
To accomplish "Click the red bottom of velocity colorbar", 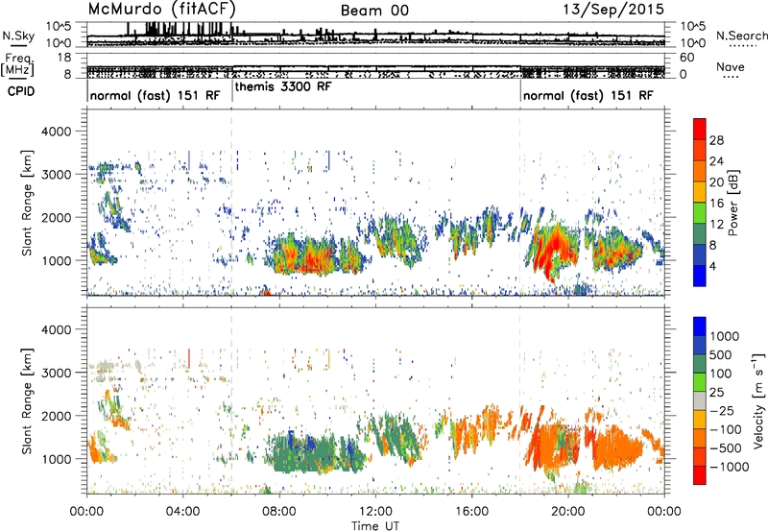I will click(700, 475).
